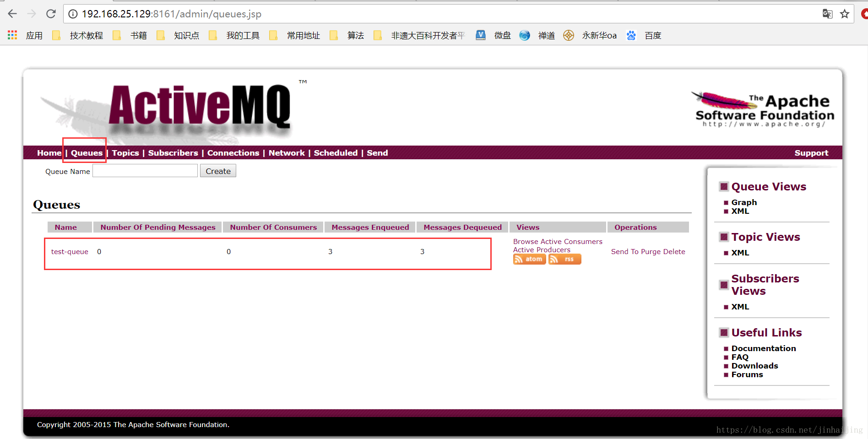The width and height of the screenshot is (868, 439).
Task: Open the 百度 bookmark
Action: (644, 35)
